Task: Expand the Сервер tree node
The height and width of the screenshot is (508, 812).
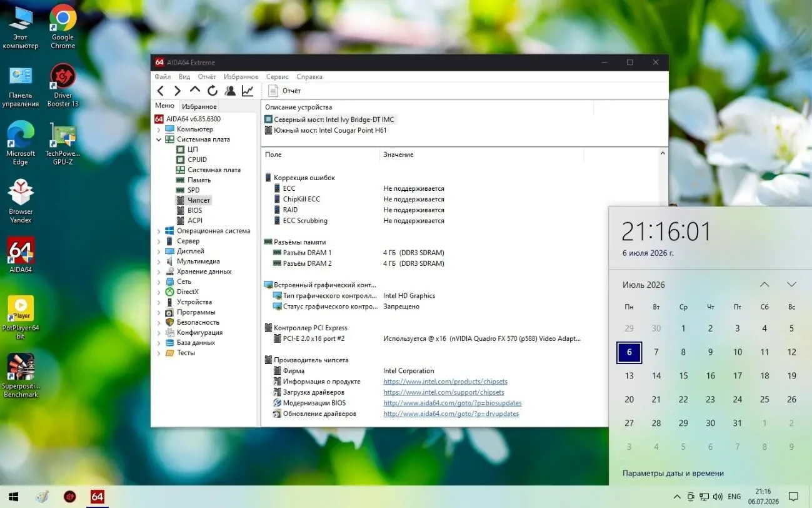Action: coord(159,241)
